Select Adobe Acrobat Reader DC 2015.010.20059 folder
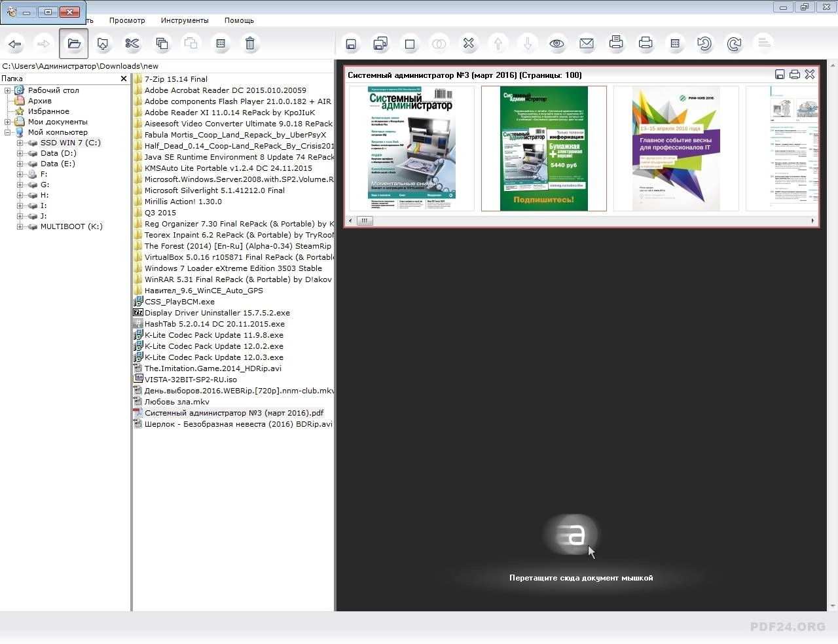The height and width of the screenshot is (644, 838). [225, 90]
